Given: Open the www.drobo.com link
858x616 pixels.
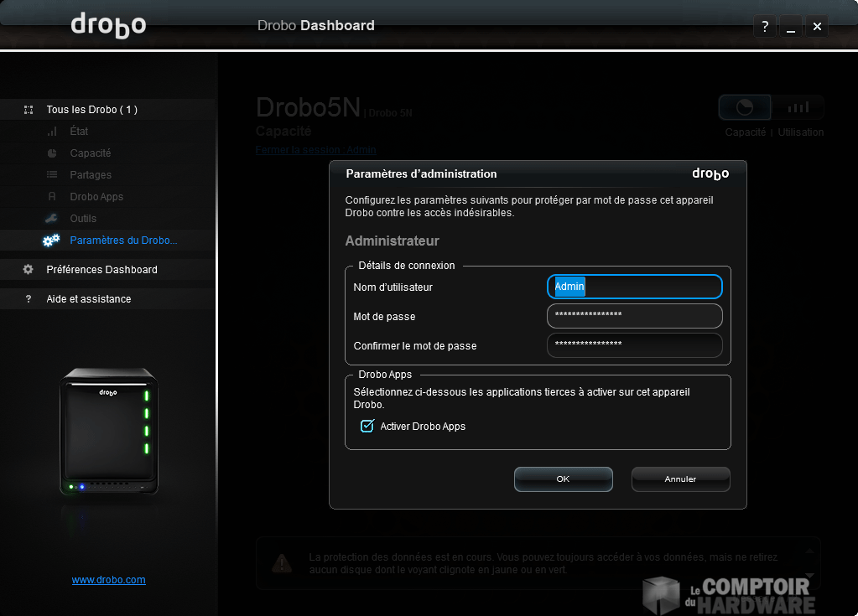Looking at the screenshot, I should [108, 580].
